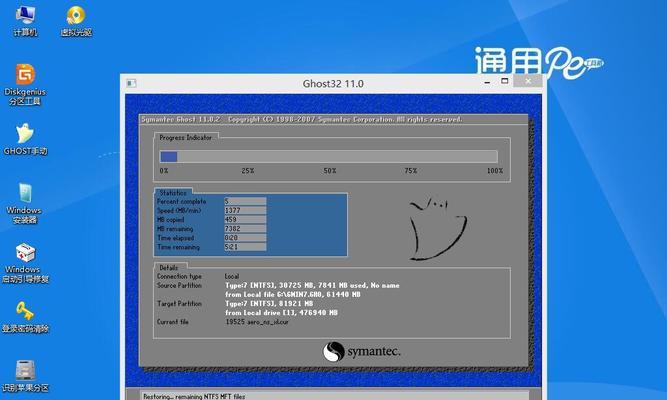The image size is (667, 400).
Task: Click the 100% progress marker label
Action: click(x=495, y=171)
